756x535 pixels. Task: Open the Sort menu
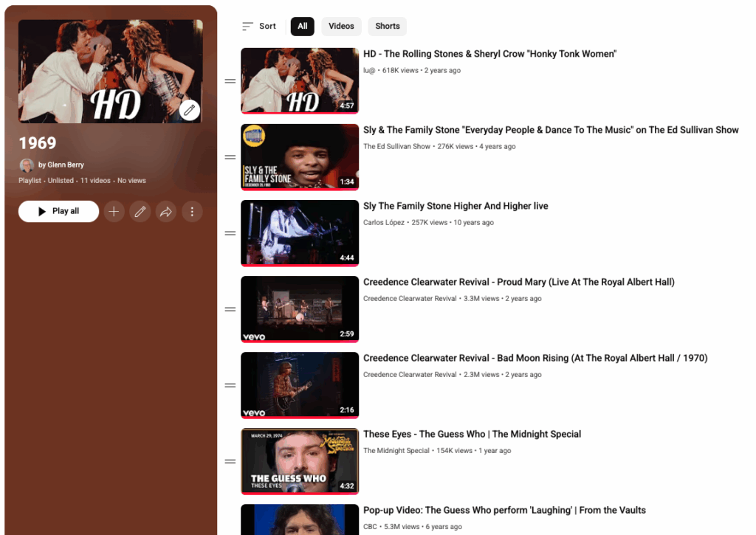[x=259, y=27]
